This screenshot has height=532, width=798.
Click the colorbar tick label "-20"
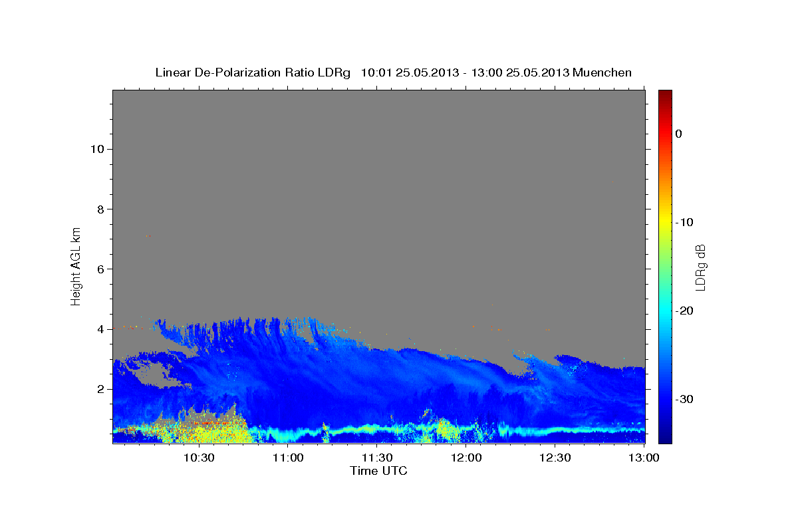(x=684, y=311)
